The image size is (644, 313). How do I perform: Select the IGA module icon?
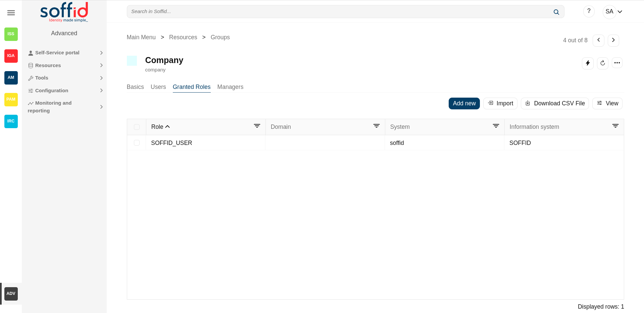[11, 56]
